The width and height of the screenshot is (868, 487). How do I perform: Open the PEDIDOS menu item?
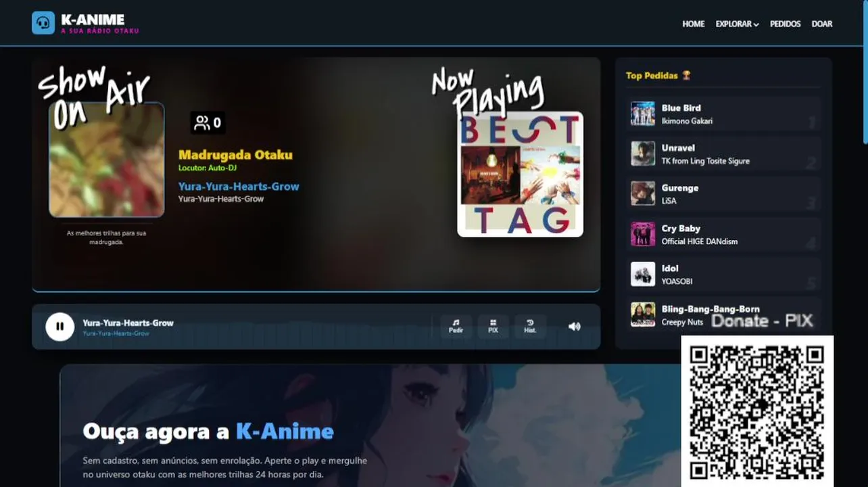[x=785, y=24]
